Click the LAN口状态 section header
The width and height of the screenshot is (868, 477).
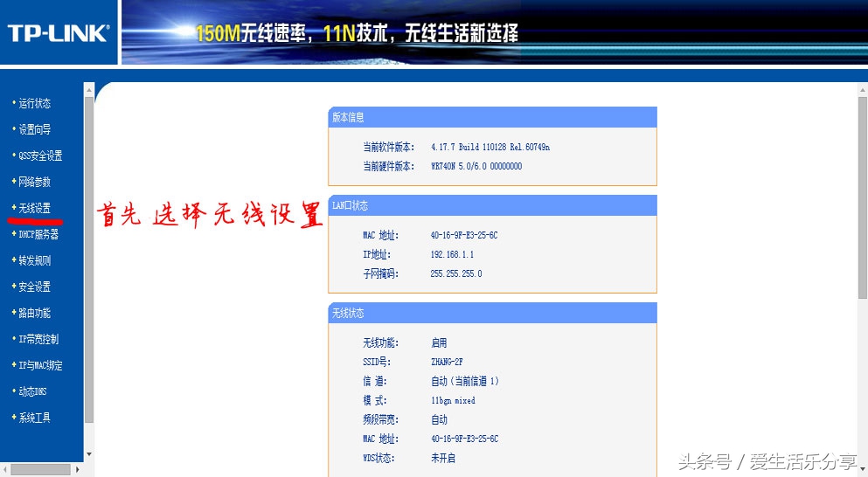492,205
